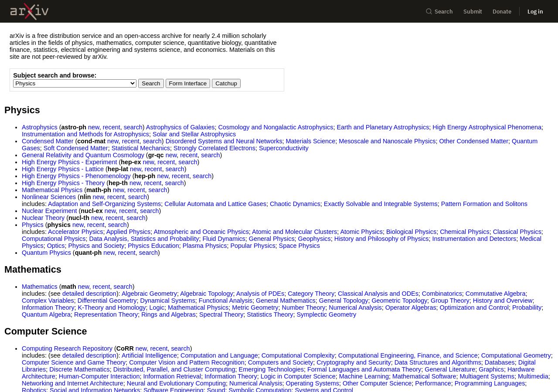Image resolution: width=558 pixels, height=392 pixels.
Task: Open the Submit menu item
Action: point(473,11)
